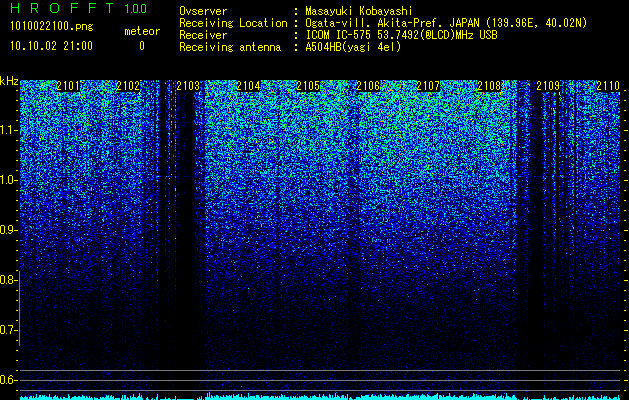Viewport: 629px width, 400px height.
Task: Click the 1.1 frequency axis label
Action: tap(7, 130)
